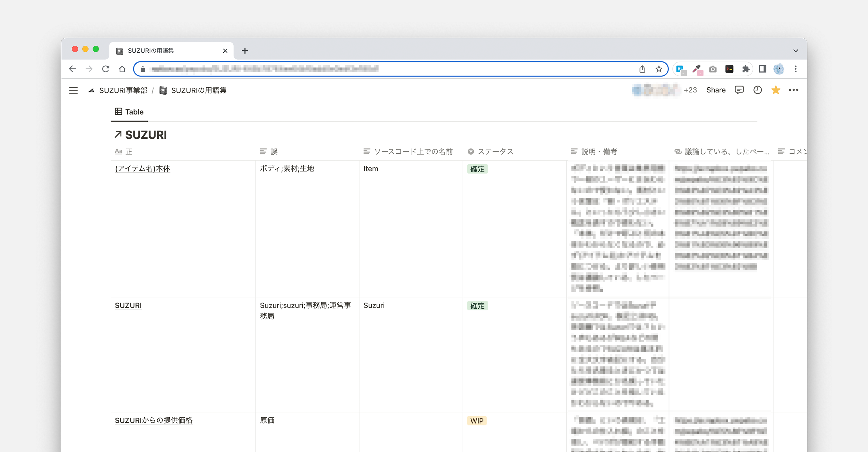
Task: Go forward in browser history
Action: pyautogui.click(x=89, y=69)
